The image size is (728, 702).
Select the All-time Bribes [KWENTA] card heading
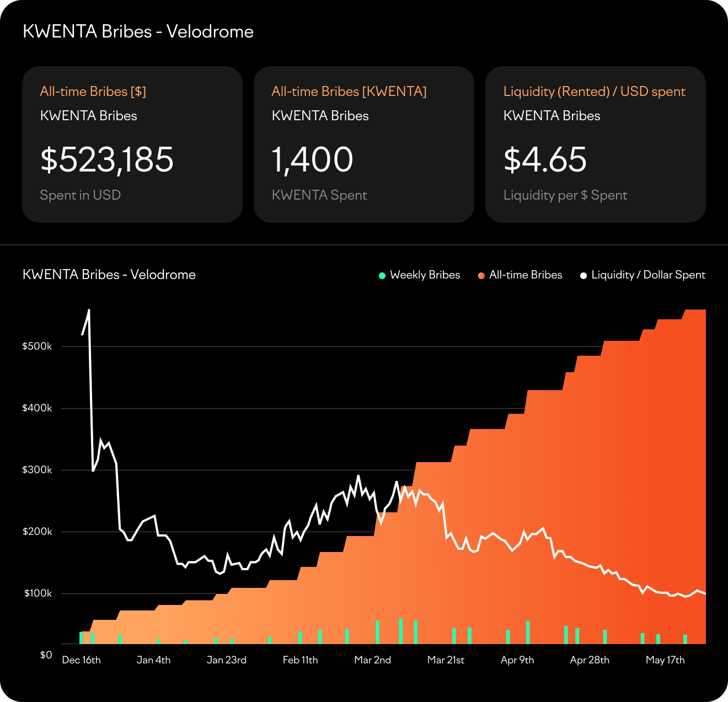349,92
